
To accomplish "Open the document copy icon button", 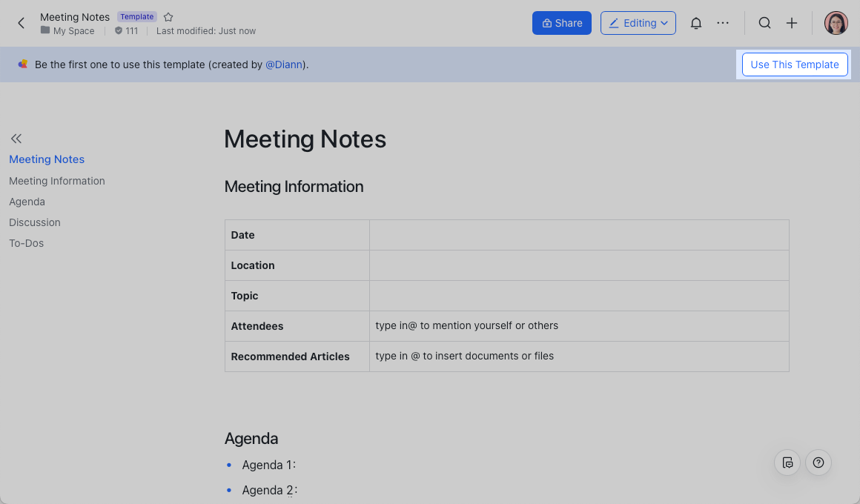I will tap(787, 462).
